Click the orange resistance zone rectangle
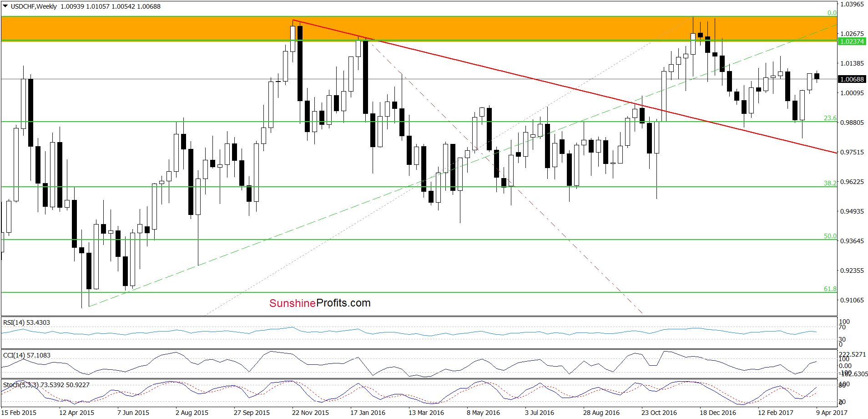 pos(419,29)
